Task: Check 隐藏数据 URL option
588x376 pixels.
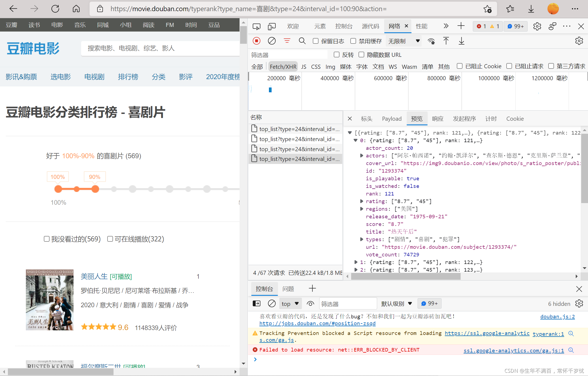Action: pyautogui.click(x=361, y=55)
